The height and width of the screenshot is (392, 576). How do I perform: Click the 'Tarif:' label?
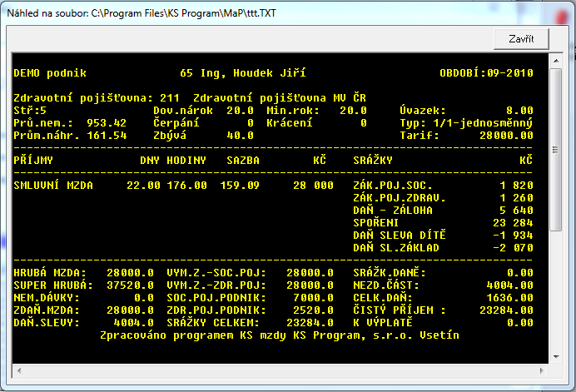pyautogui.click(x=420, y=136)
